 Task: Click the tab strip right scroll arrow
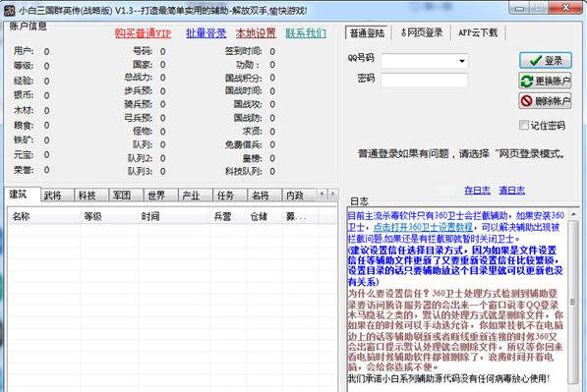tap(332, 194)
